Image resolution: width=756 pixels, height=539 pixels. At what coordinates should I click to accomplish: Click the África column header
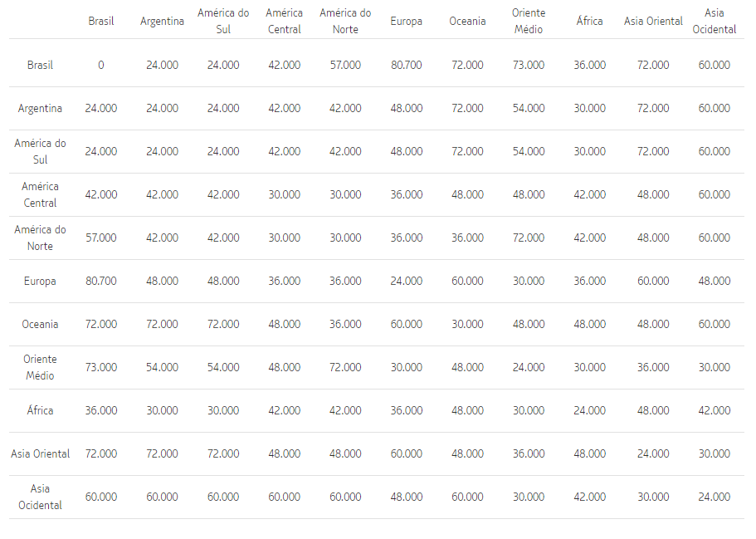(589, 22)
